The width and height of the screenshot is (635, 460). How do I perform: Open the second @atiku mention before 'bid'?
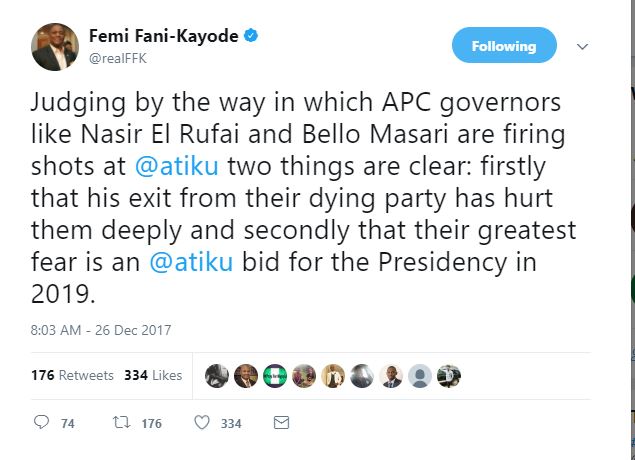191,262
